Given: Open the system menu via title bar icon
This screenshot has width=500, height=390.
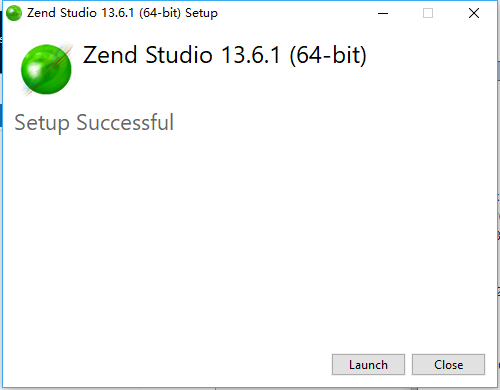Looking at the screenshot, I should (14, 13).
